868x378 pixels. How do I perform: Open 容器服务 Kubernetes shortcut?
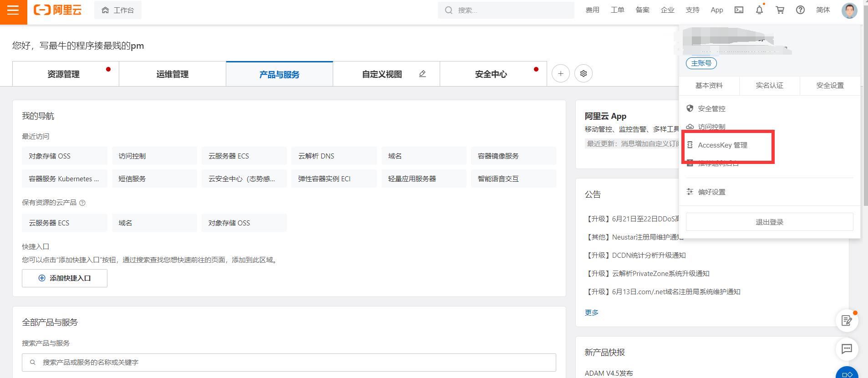coord(65,179)
